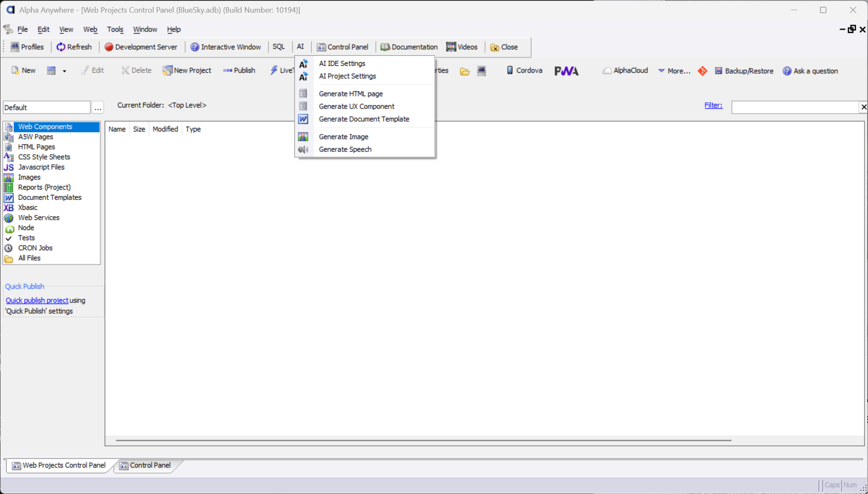Sort by the Name column header

point(117,129)
